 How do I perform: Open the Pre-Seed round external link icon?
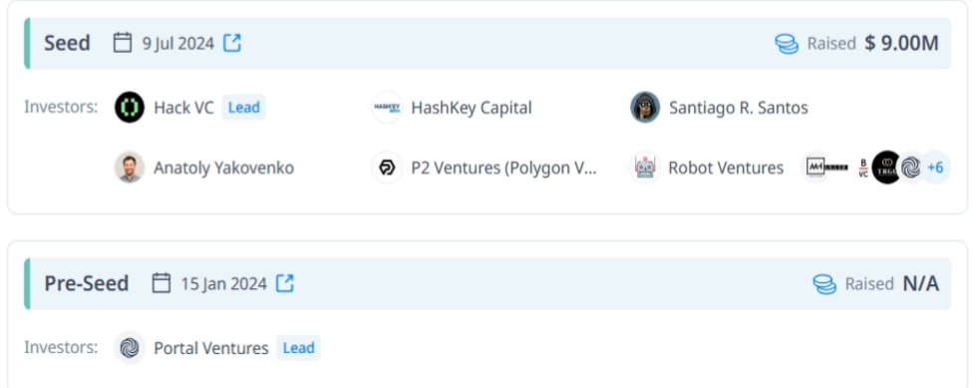click(x=285, y=283)
